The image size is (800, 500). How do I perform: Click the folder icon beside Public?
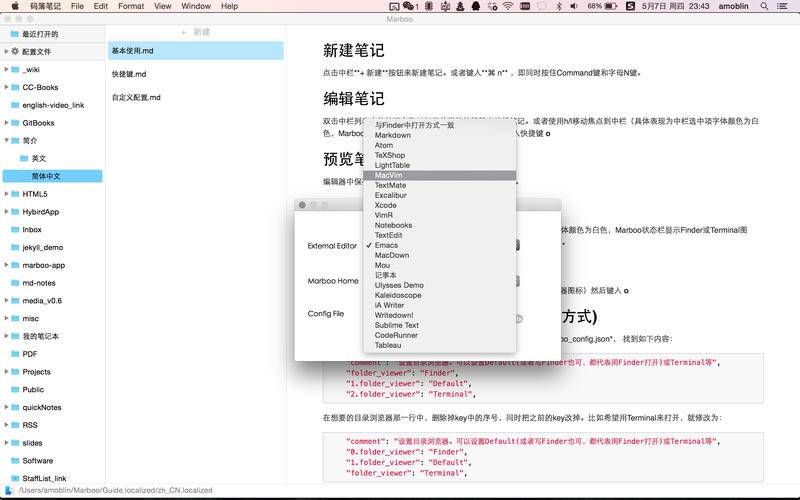(15, 389)
